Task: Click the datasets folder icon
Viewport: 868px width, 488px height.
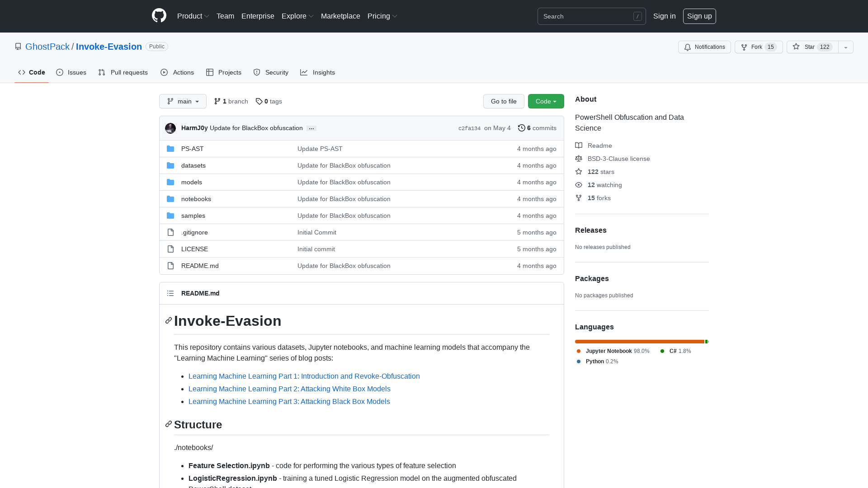Action: click(x=170, y=165)
